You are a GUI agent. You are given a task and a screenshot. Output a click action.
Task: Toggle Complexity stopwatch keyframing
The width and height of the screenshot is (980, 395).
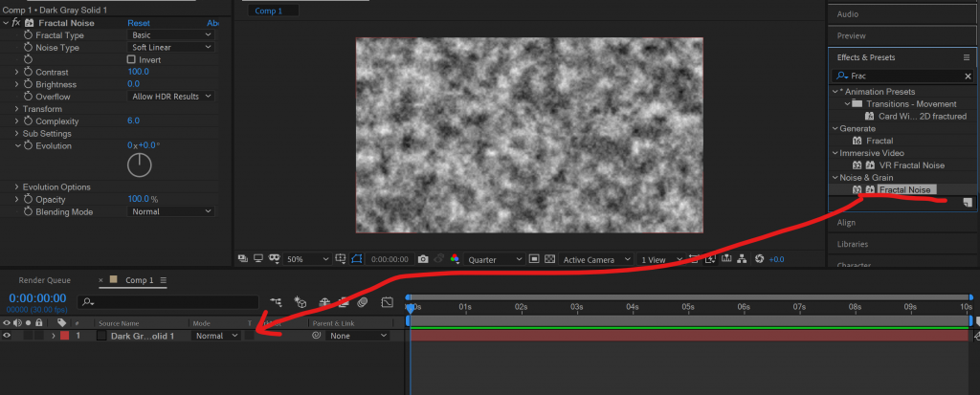click(x=28, y=121)
